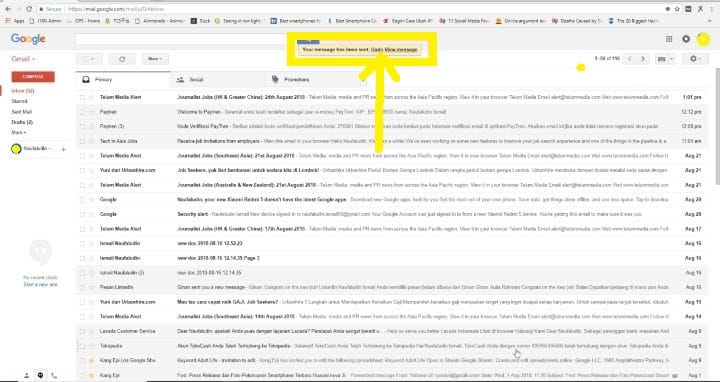Open The 20 Biggest Hack bookmark
The image size is (720, 382).
click(633, 21)
